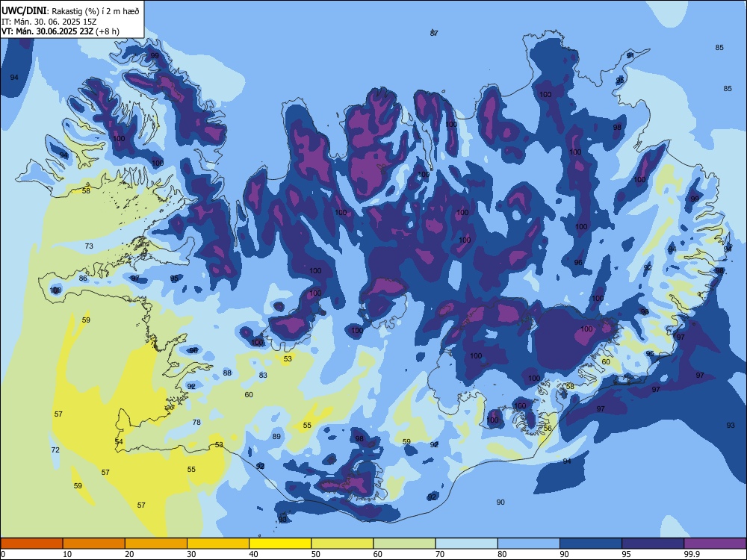This screenshot has height=560, width=747.
Task: Click the legend label 30
Action: tap(191, 554)
